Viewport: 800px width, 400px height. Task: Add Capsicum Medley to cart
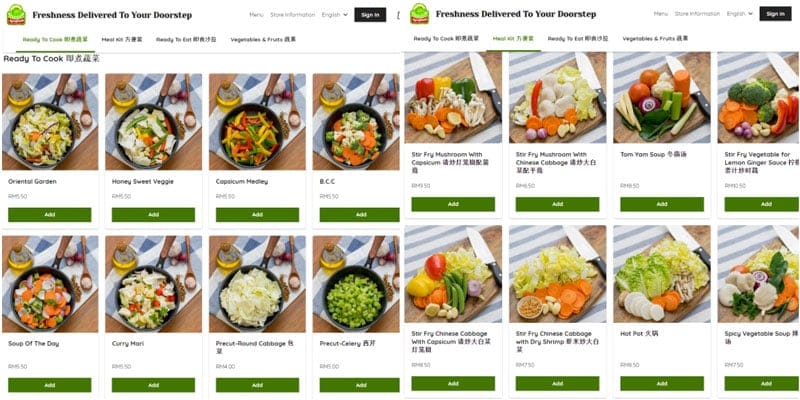tap(257, 215)
